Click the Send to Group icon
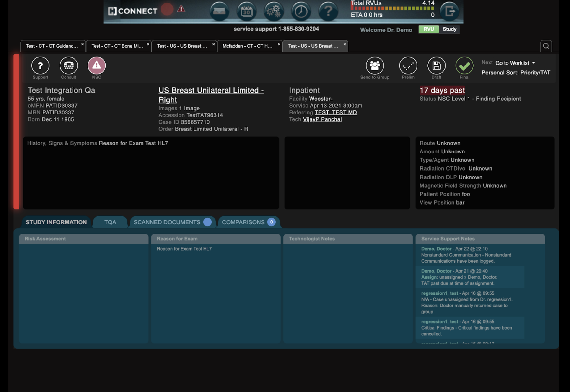570x392 pixels. pyautogui.click(x=375, y=66)
